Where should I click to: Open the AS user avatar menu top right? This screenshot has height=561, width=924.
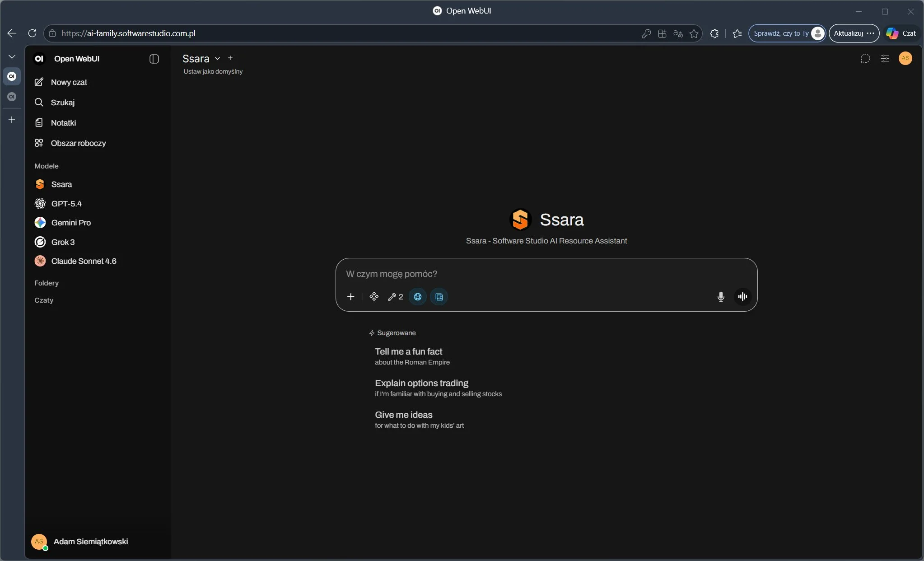(905, 58)
